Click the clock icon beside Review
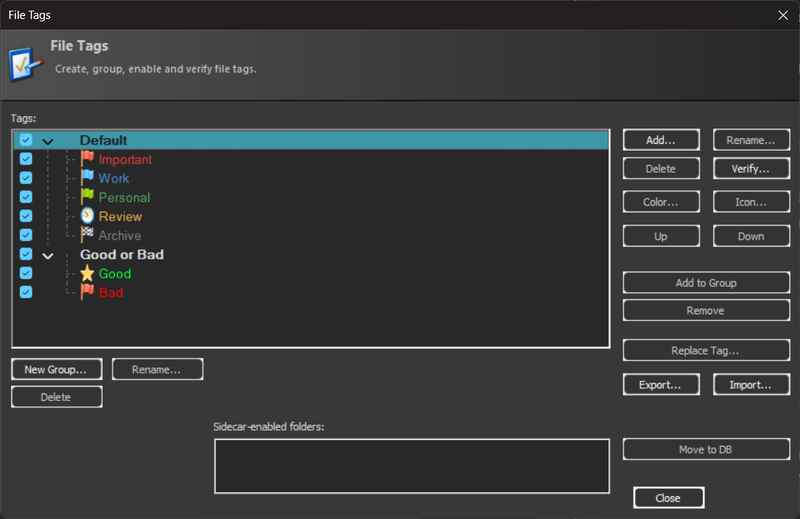 pyautogui.click(x=87, y=215)
